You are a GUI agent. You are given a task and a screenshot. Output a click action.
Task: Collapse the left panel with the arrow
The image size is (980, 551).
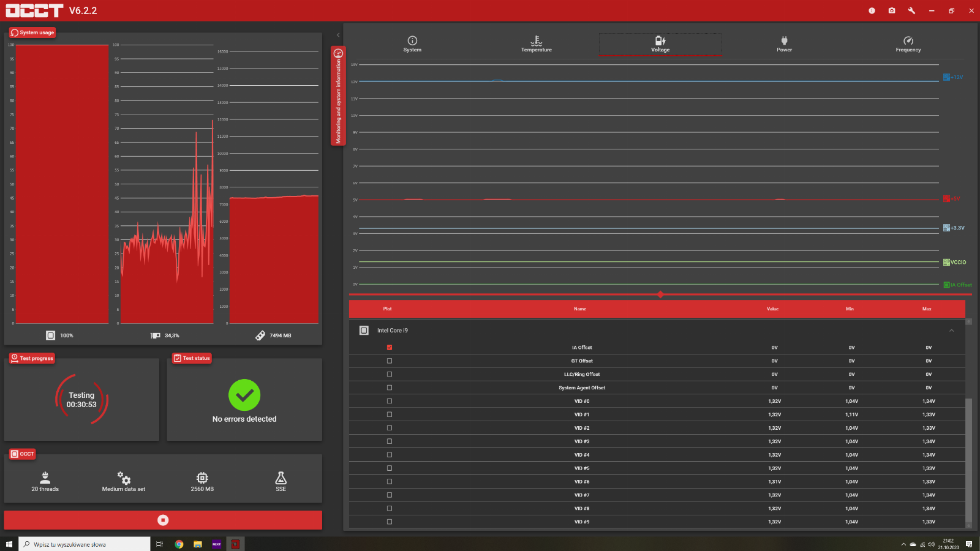(x=338, y=35)
